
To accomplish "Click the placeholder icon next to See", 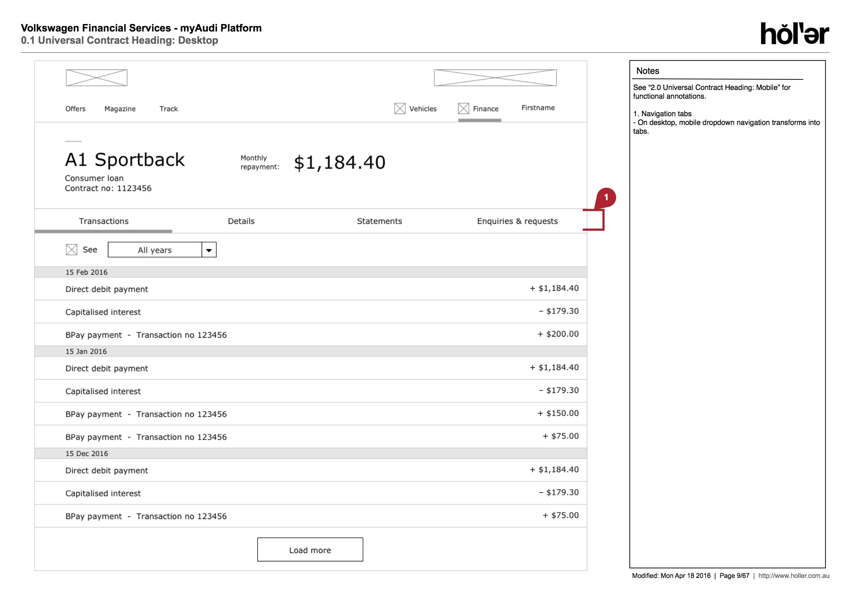I will tap(71, 249).
